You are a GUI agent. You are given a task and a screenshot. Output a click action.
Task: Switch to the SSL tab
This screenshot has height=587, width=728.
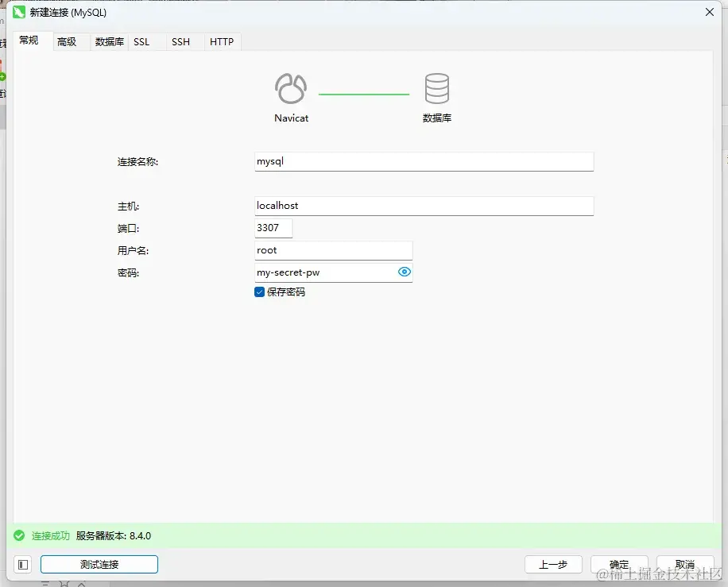(141, 42)
